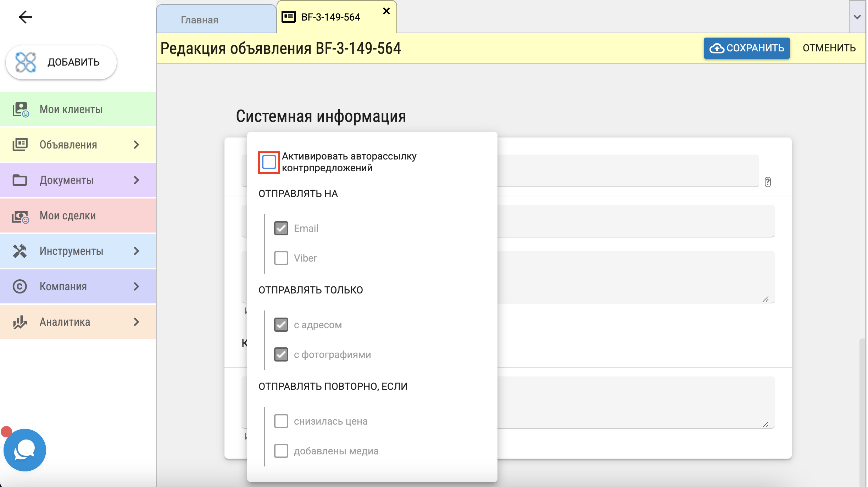The image size is (868, 487).
Task: Go back with the left arrow icon
Action: coord(25,17)
